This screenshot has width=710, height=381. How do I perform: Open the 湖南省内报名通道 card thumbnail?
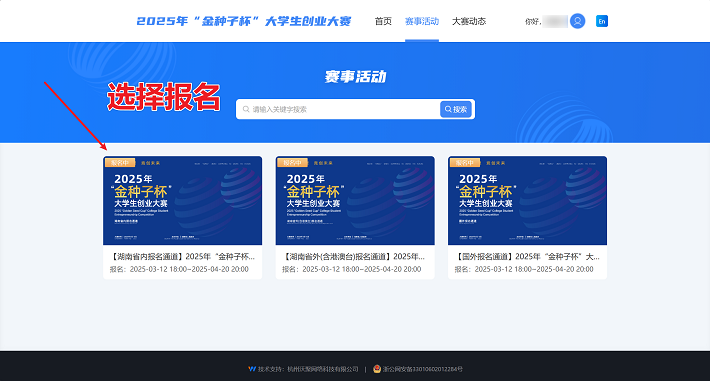point(182,201)
